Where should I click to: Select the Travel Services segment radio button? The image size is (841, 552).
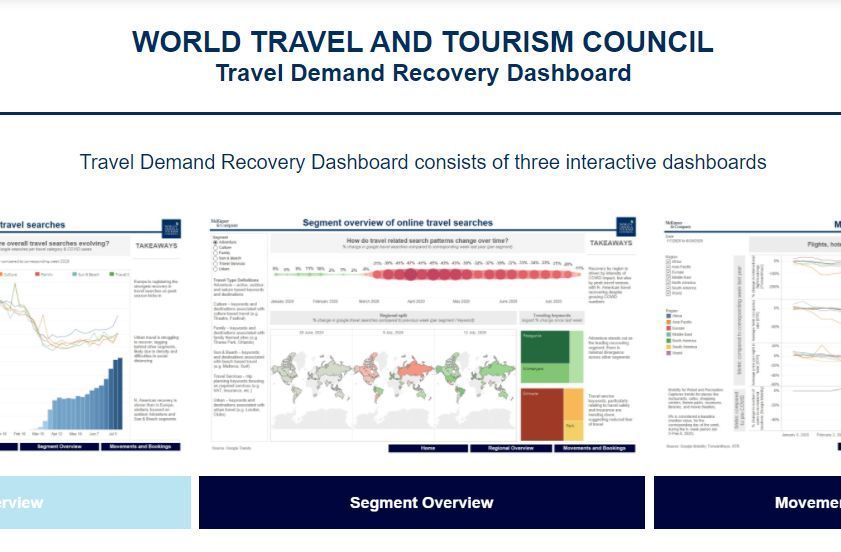(x=216, y=263)
